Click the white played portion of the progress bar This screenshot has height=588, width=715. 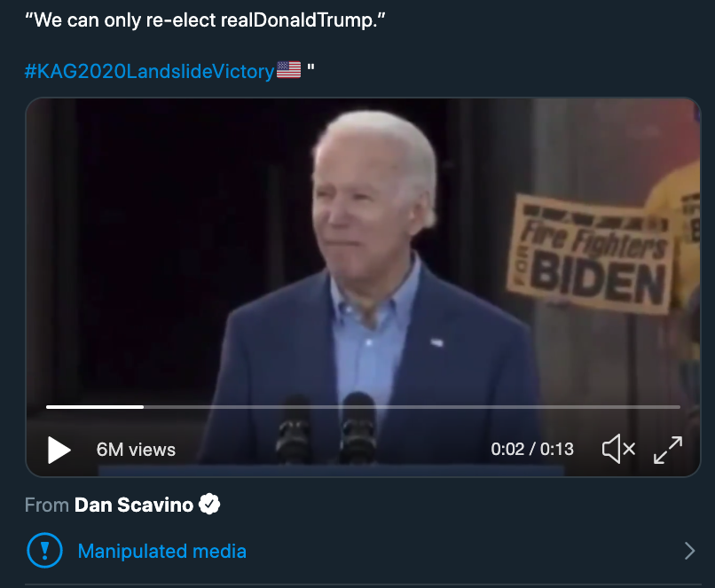(93, 406)
